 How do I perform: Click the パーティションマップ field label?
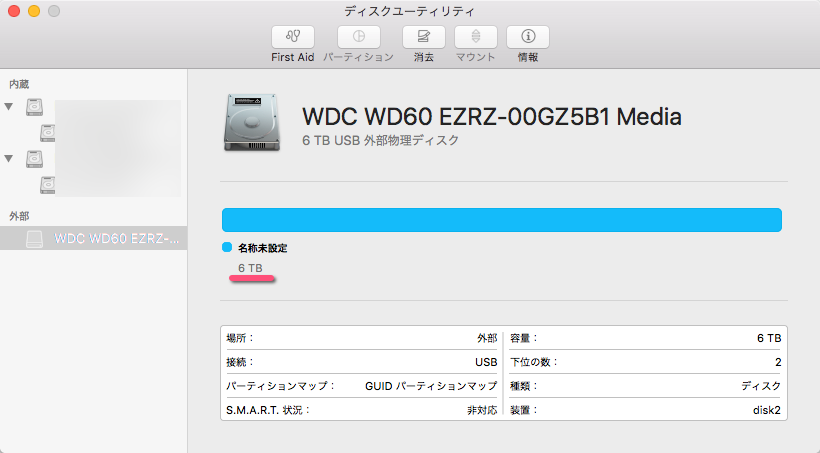click(280, 386)
